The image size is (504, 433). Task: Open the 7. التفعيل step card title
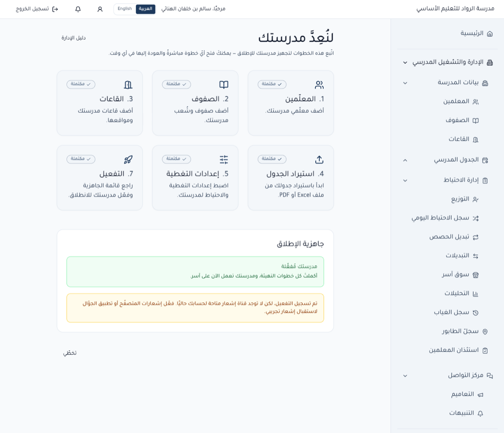[x=116, y=174]
